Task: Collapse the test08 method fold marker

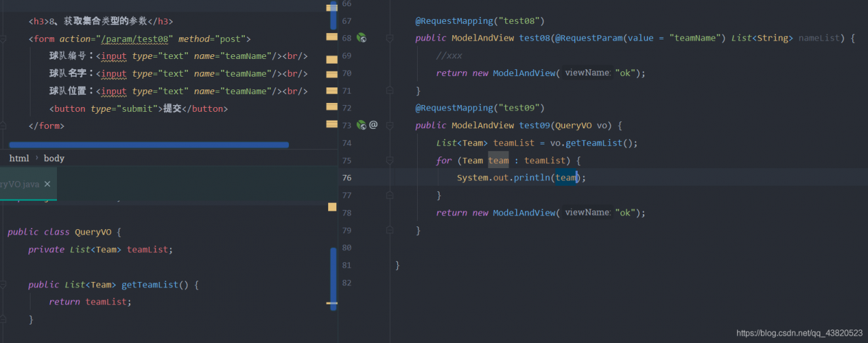Action: pyautogui.click(x=390, y=38)
